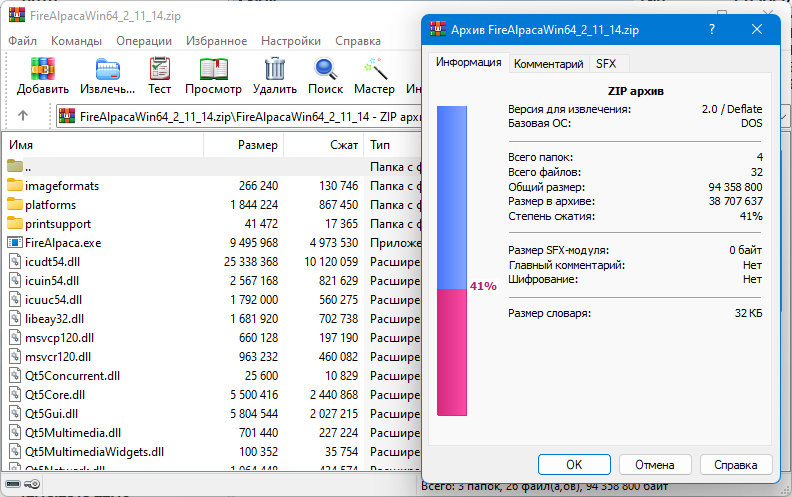Go up one level with arrow icon

point(23,116)
